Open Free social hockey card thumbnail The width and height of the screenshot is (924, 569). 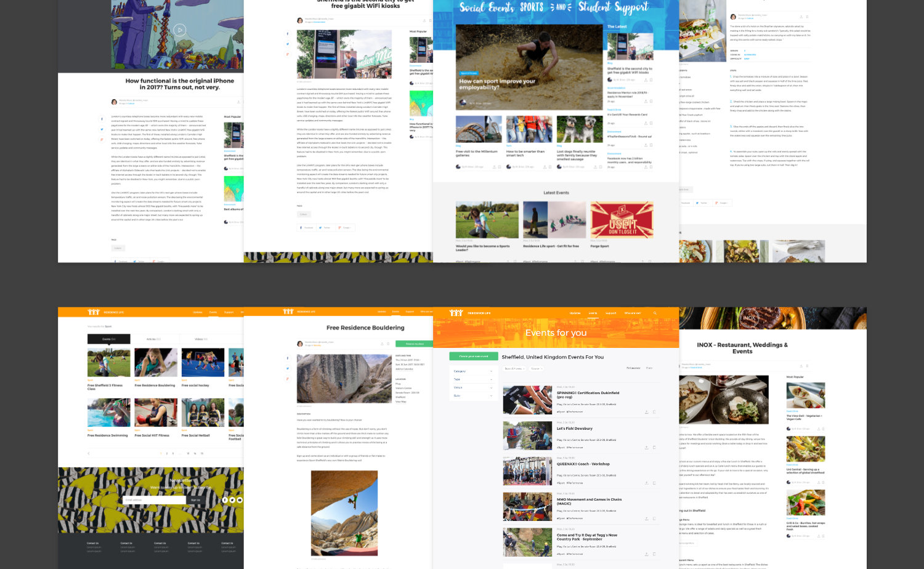point(203,363)
